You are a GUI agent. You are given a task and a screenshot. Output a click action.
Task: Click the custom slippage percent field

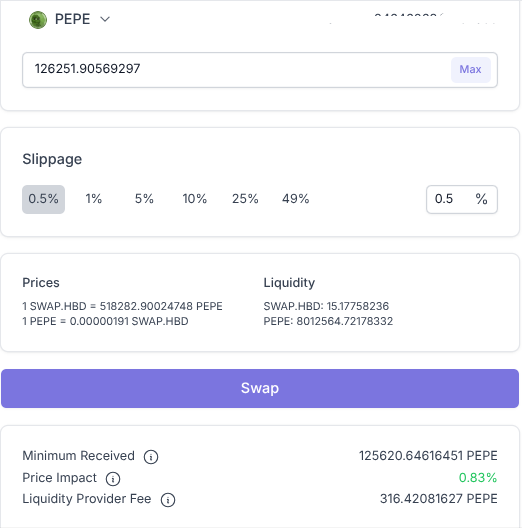tap(462, 199)
